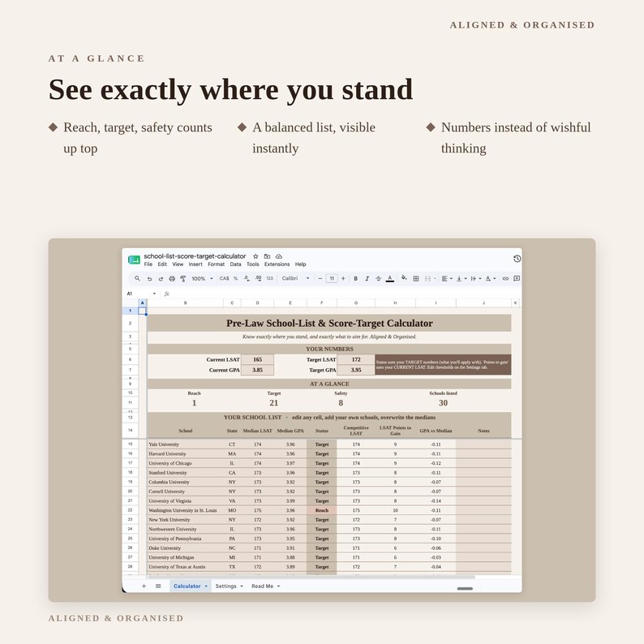Open the Calibri font dropdown
The width and height of the screenshot is (644, 644).
295,278
